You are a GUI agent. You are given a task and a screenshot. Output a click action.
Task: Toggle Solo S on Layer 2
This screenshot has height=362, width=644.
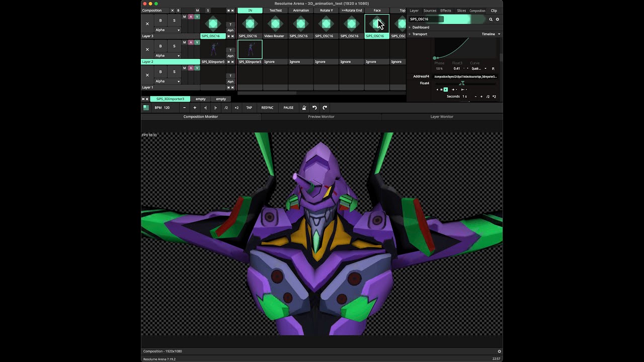pyautogui.click(x=174, y=46)
